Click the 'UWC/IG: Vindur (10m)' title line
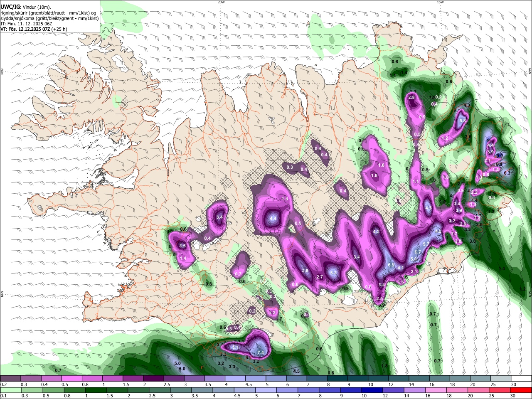The width and height of the screenshot is (532, 399). pos(25,7)
